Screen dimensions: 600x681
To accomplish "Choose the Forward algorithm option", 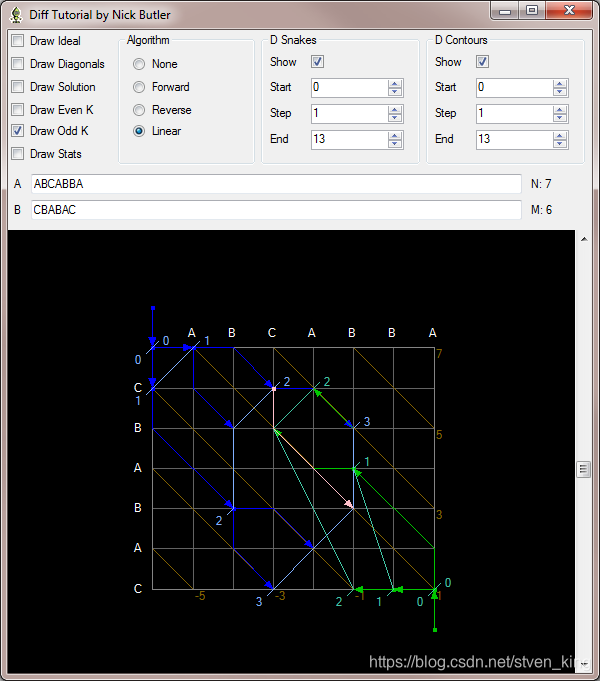I will point(139,87).
